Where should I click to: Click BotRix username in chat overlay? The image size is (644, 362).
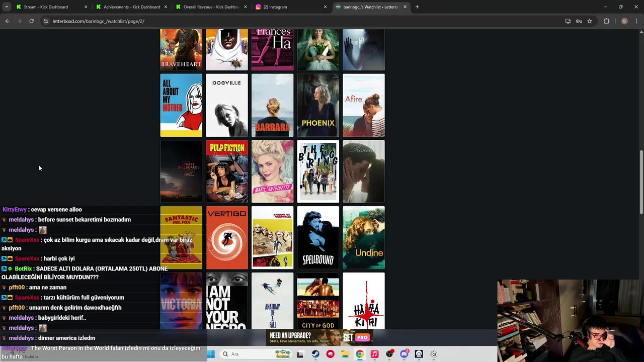[23, 268]
